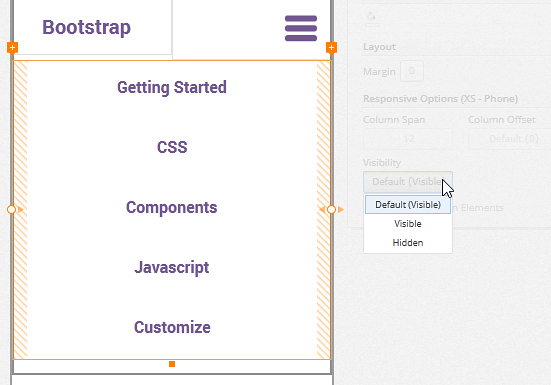Image resolution: width=551 pixels, height=385 pixels.
Task: Click the Margin input field
Action: [411, 71]
